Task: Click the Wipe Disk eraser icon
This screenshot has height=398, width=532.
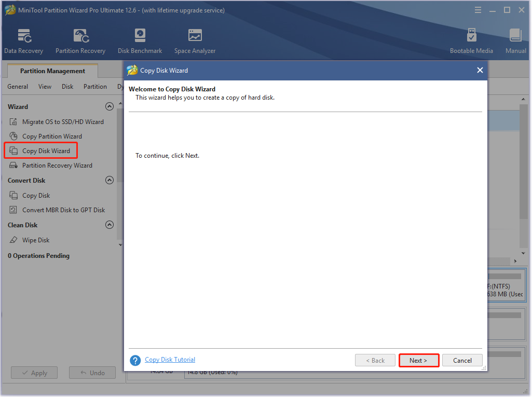Action: [x=13, y=240]
